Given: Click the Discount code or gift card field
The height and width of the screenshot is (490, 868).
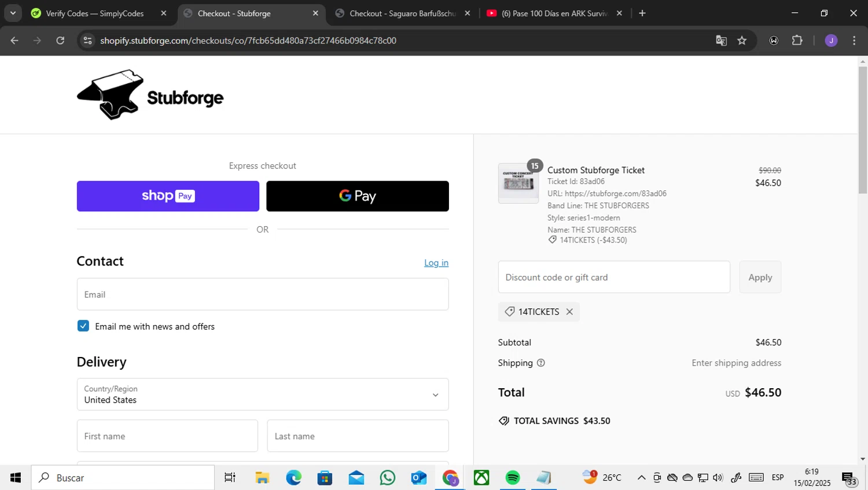Looking at the screenshot, I should (x=614, y=277).
